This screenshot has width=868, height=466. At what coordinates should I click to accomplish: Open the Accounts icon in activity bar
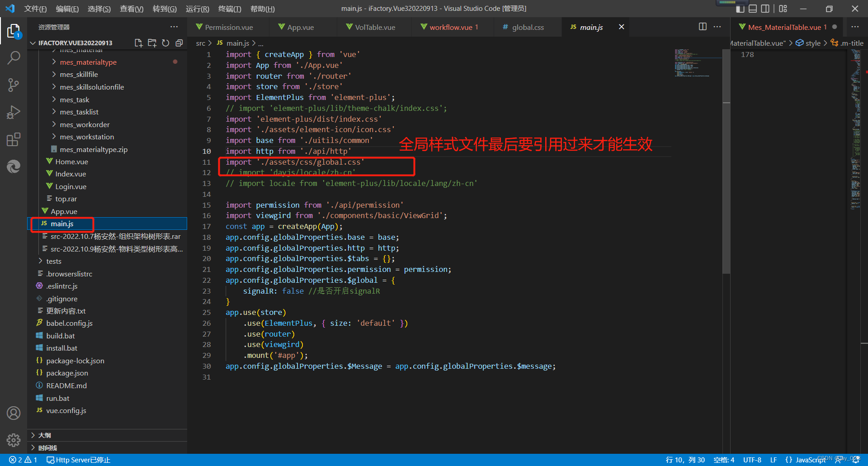click(14, 413)
